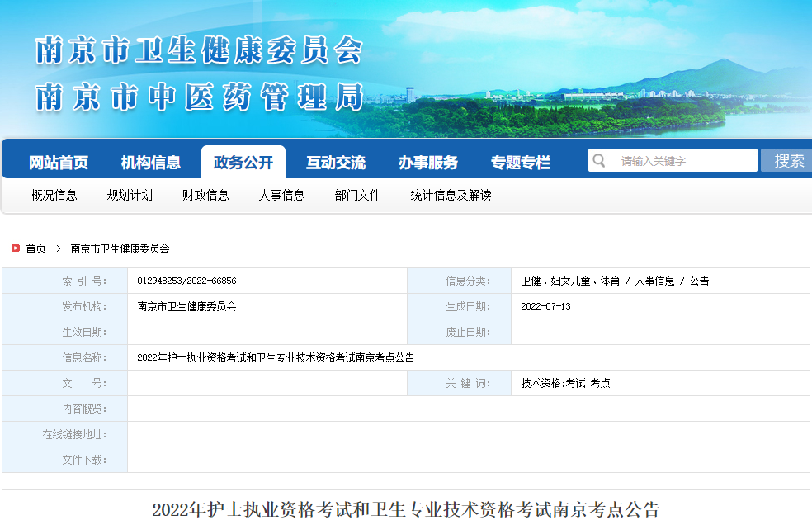Click the 首页 breadcrumb link
The width and height of the screenshot is (812, 525).
point(36,248)
